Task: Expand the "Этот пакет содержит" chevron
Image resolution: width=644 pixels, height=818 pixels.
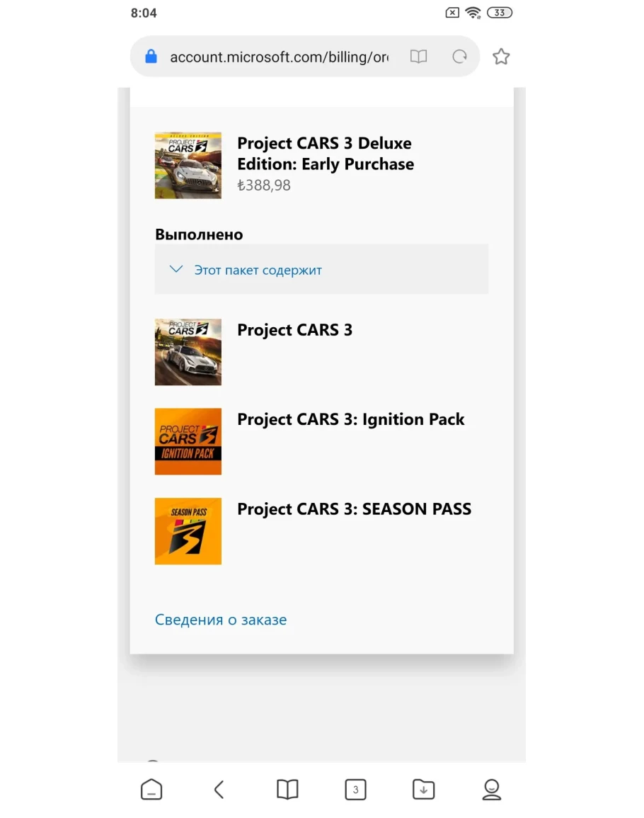Action: pos(176,270)
